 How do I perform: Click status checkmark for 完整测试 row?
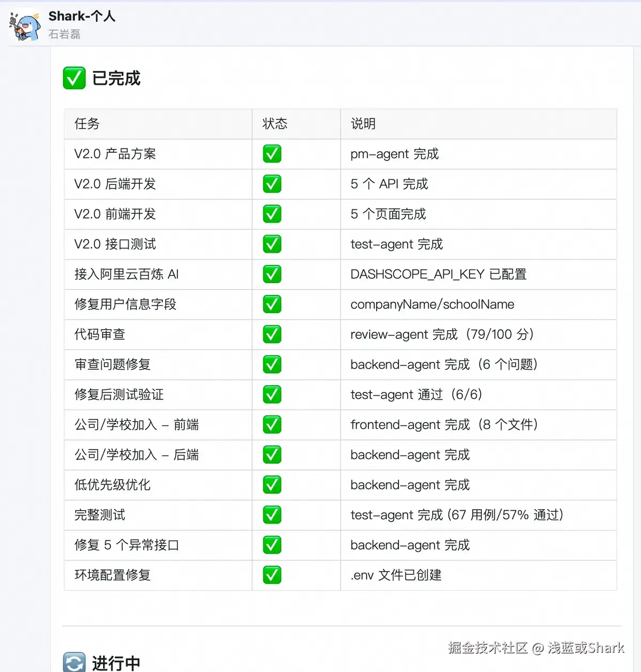click(272, 515)
